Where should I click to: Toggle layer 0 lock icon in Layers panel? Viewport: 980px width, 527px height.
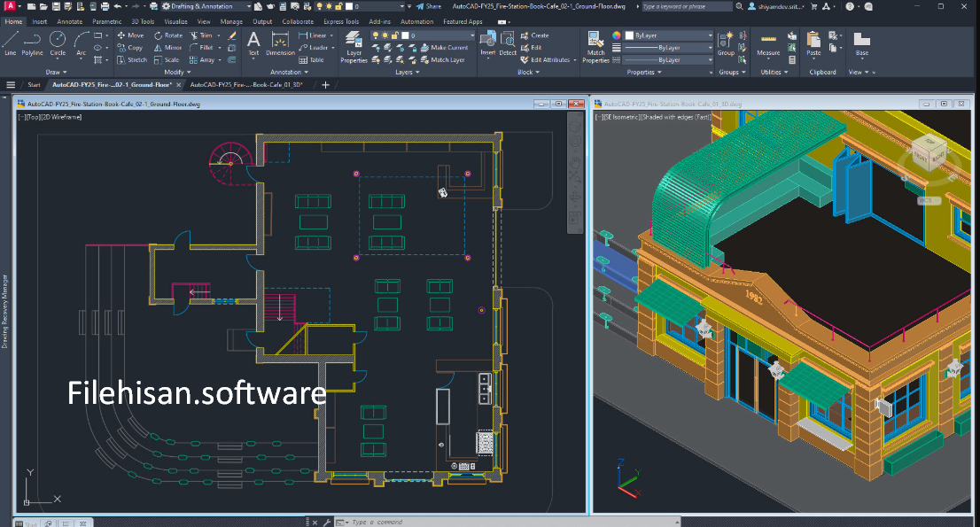394,35
